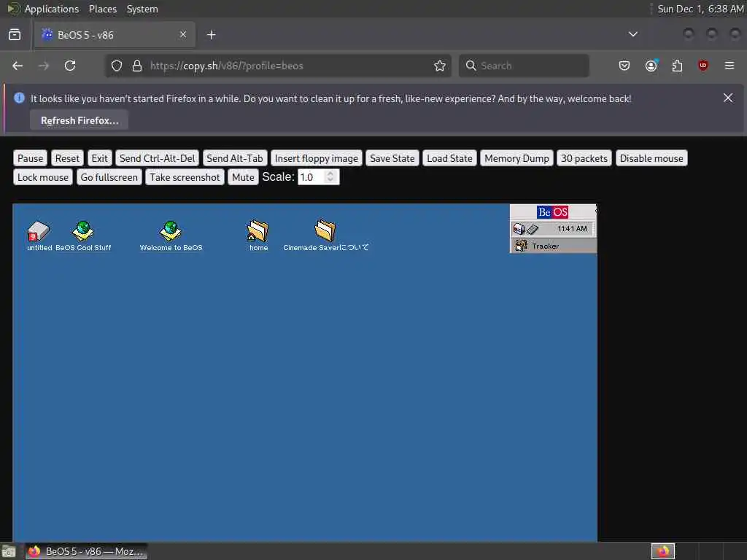Image resolution: width=747 pixels, height=560 pixels.
Task: Click show desktop icon in bottom panel
Action: pos(9,552)
